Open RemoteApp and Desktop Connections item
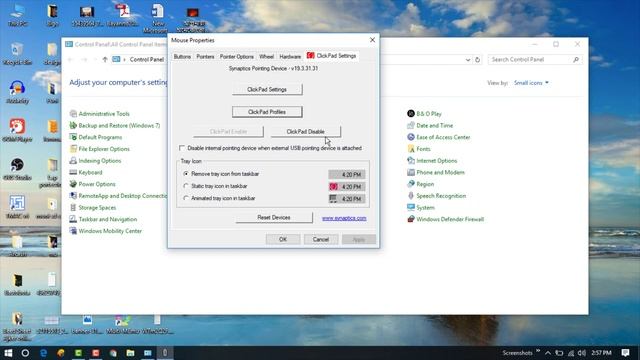Image resolution: width=640 pixels, height=360 pixels. 118,196
